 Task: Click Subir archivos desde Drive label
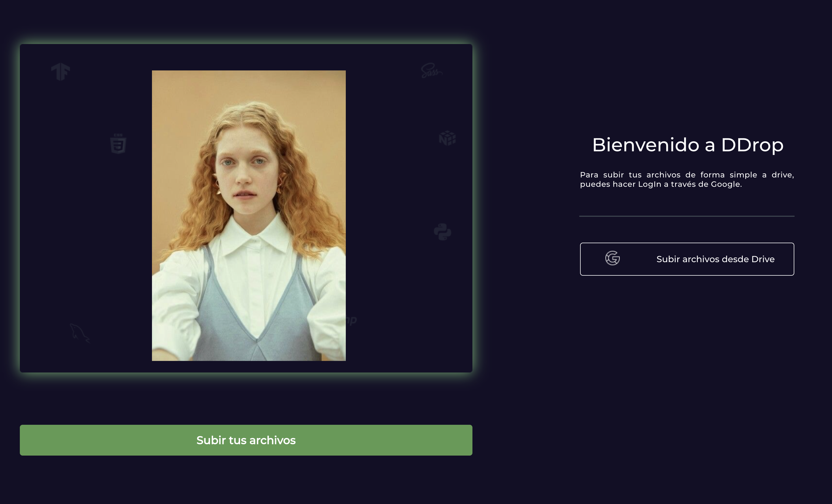(715, 259)
